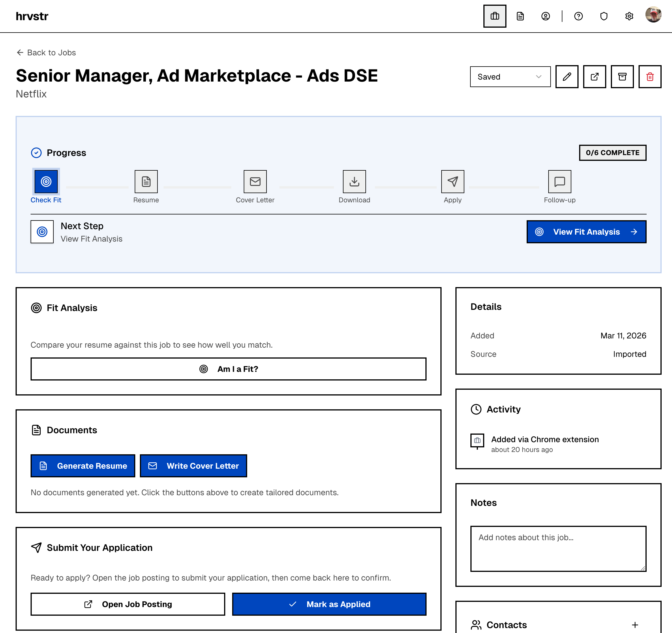Open the job posting in a new tab
The image size is (672, 633).
point(128,604)
